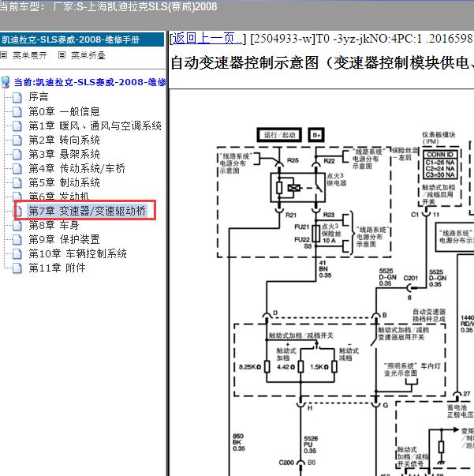
Task: Click the computer icon beside the root node
Action: click(x=6, y=82)
